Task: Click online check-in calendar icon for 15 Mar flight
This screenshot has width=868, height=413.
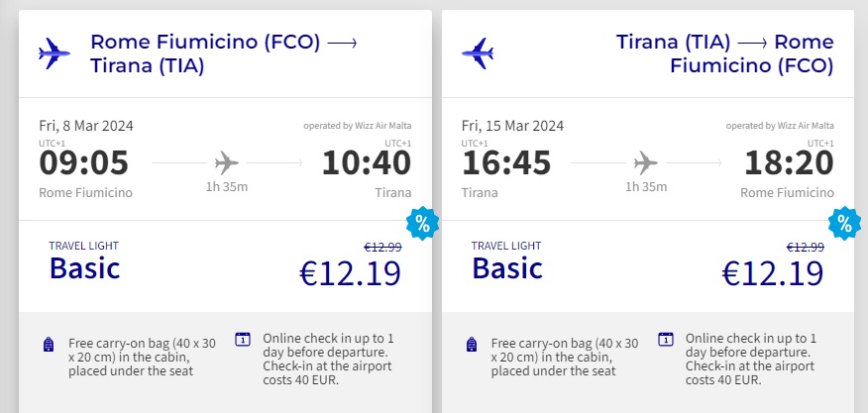Action: point(666,339)
